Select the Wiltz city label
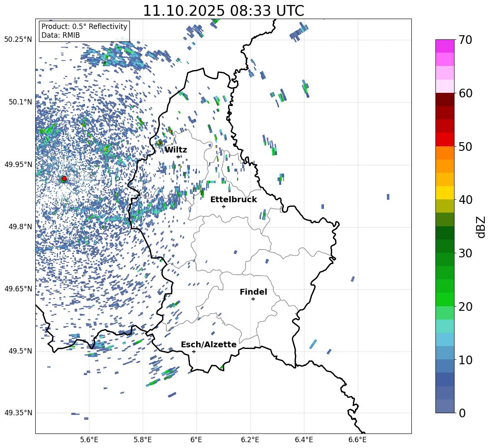 176,150
